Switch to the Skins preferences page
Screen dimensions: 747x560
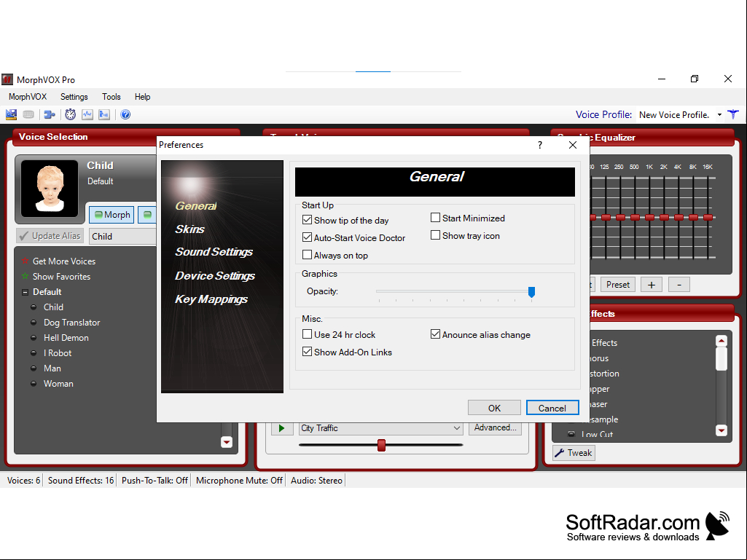(189, 229)
